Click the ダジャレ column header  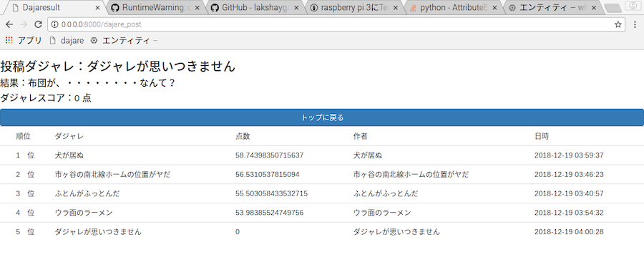click(x=69, y=136)
